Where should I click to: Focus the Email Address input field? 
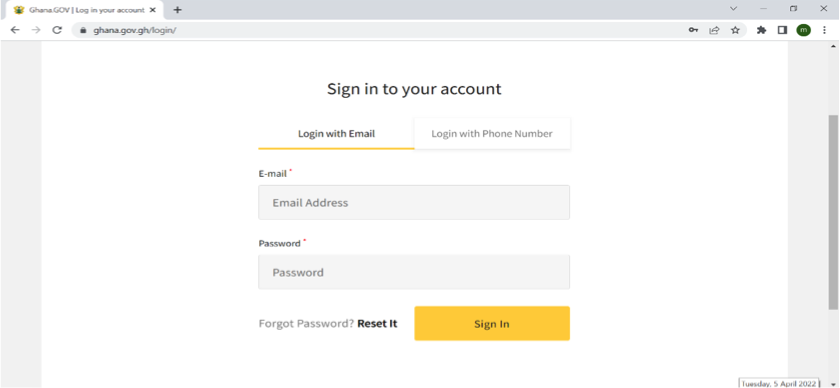click(x=414, y=203)
